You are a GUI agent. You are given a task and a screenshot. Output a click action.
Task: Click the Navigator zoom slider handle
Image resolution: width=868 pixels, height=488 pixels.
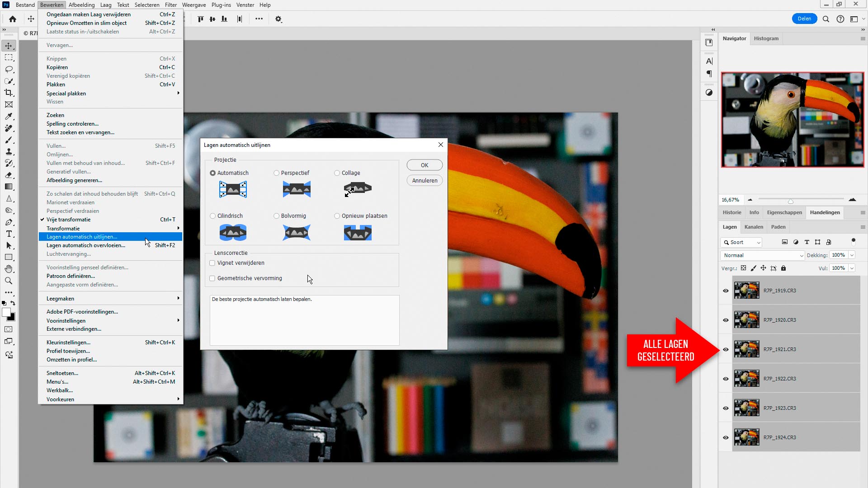(791, 201)
